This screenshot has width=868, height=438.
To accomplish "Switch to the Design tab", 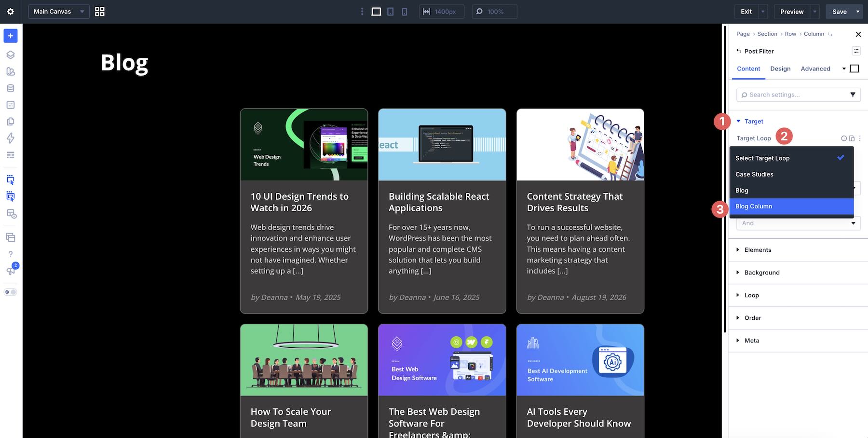I will (780, 69).
